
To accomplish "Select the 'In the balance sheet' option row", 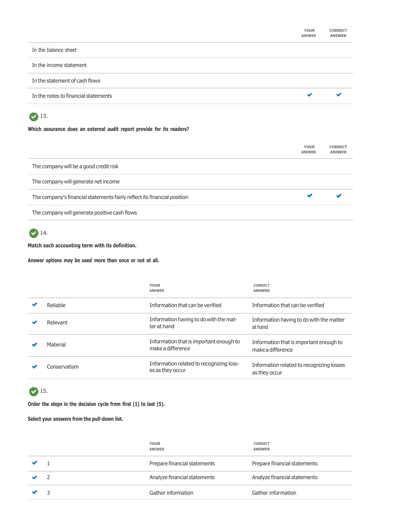I will [x=55, y=50].
